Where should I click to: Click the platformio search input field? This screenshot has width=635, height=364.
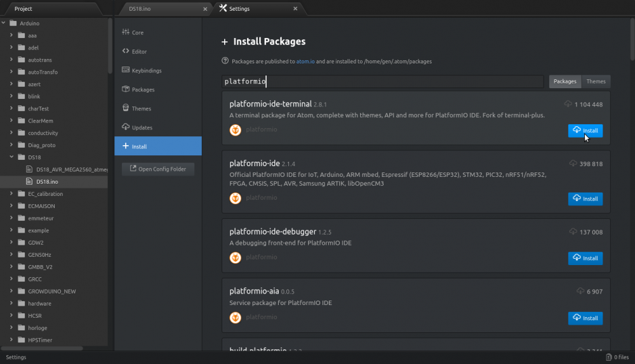(x=383, y=81)
